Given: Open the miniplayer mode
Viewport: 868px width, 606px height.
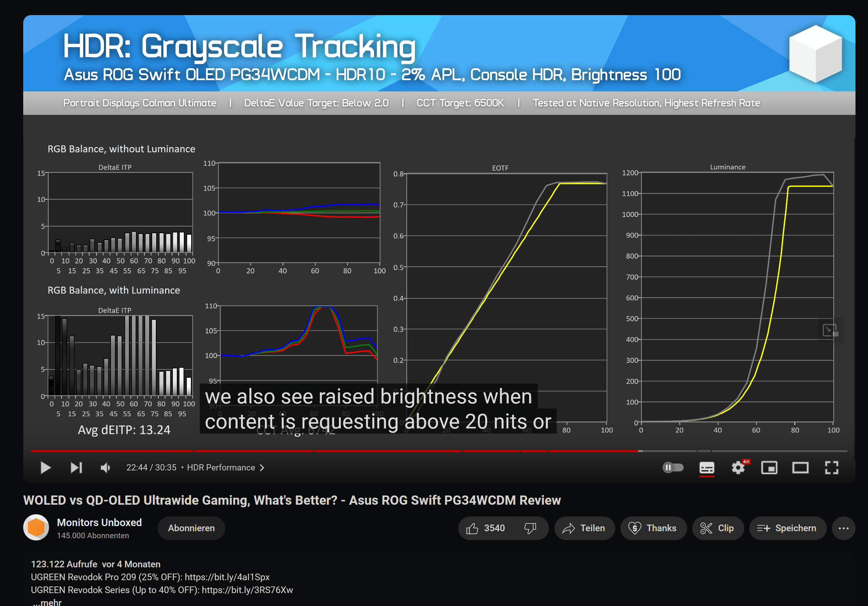Looking at the screenshot, I should tap(769, 467).
